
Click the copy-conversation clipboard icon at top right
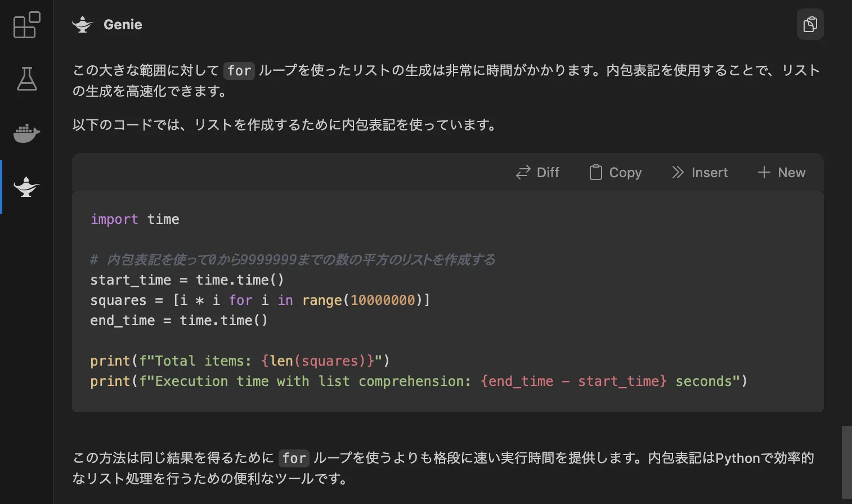[810, 24]
